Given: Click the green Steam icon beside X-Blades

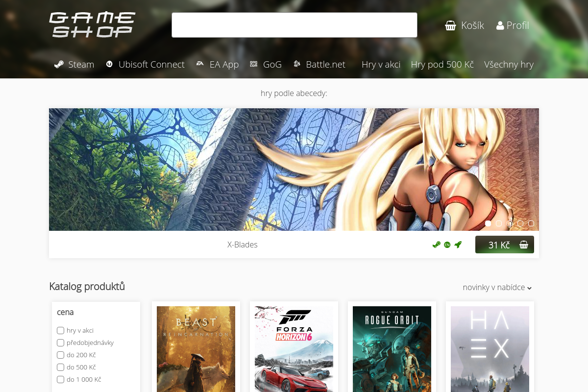Looking at the screenshot, I should point(437,245).
